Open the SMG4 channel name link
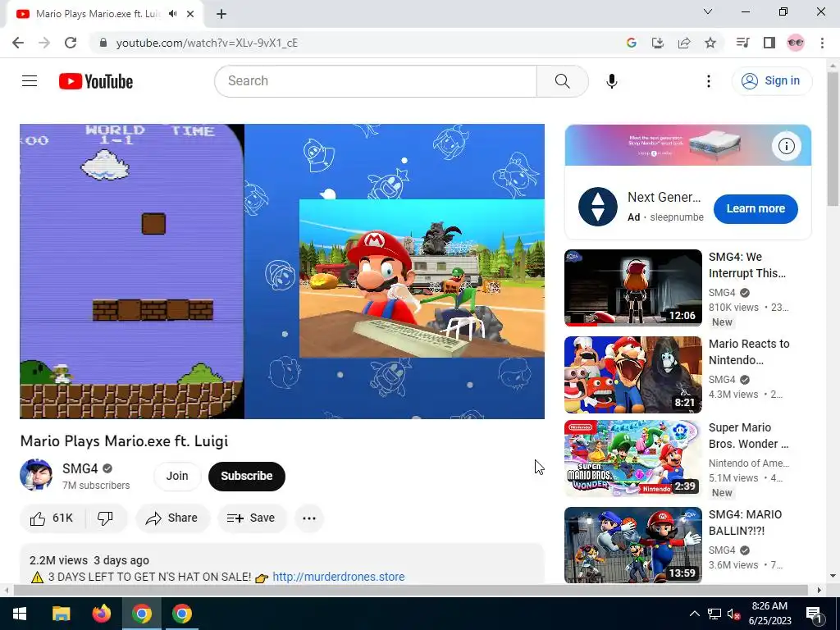 pyautogui.click(x=80, y=468)
